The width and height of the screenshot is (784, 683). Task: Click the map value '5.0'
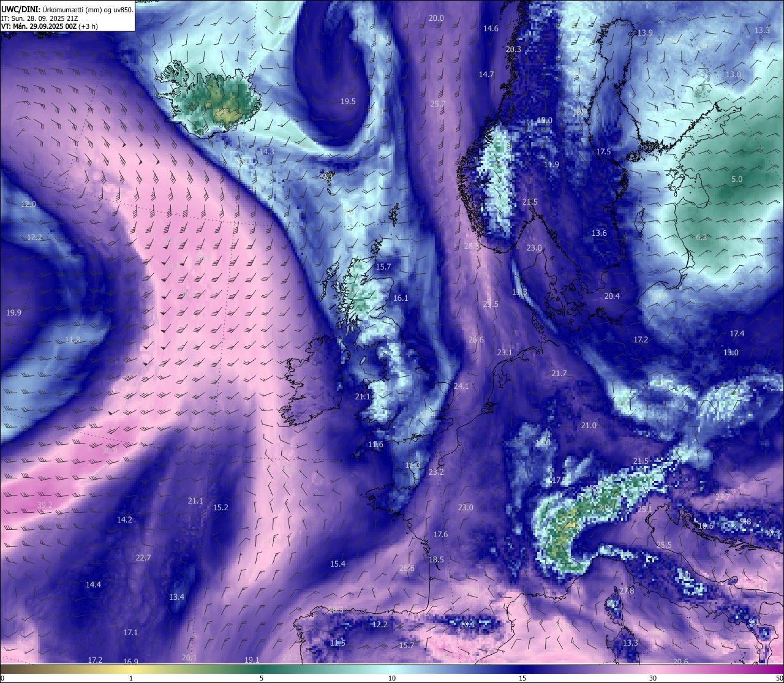tap(737, 179)
